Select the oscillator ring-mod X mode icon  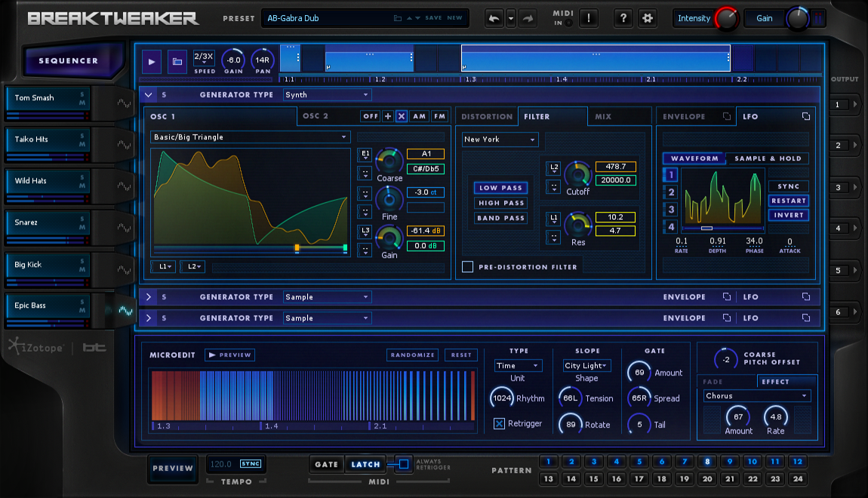tap(402, 116)
